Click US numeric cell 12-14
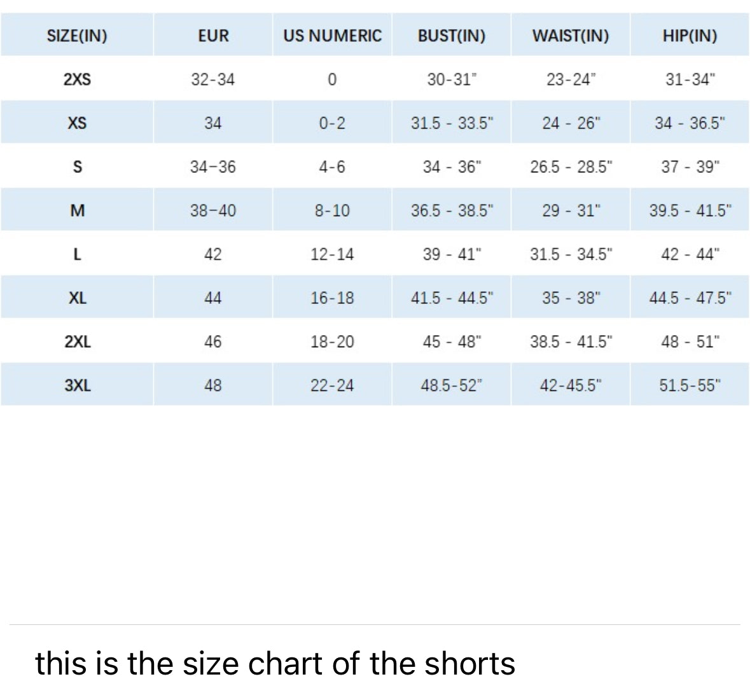The height and width of the screenshot is (700, 750). pyautogui.click(x=332, y=254)
